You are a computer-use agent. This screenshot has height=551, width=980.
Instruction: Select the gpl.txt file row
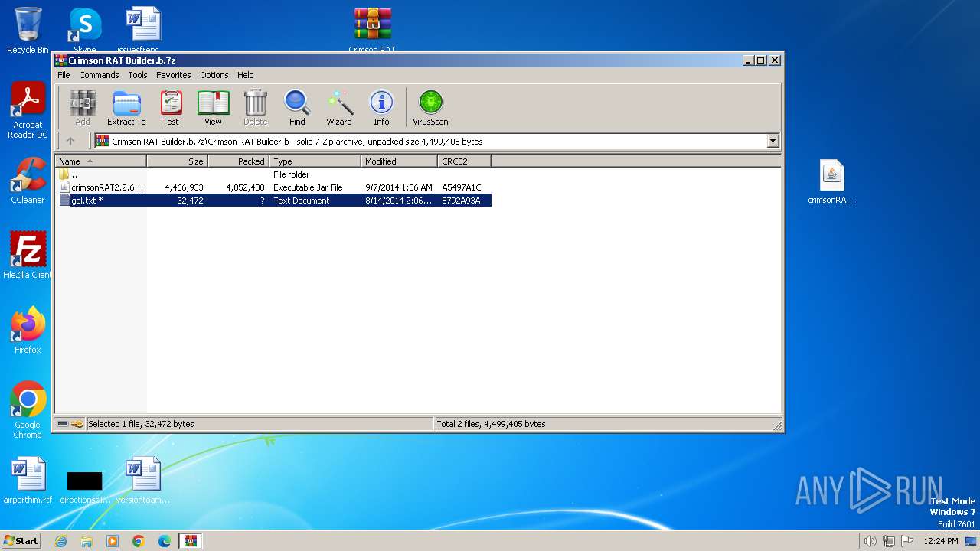point(273,201)
